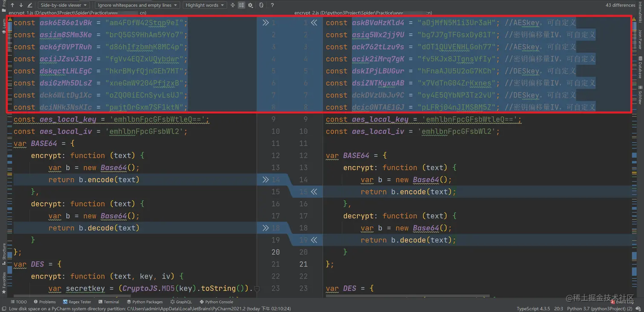Click the collapse unchanged fragments icon
The height and width of the screenshot is (312, 644).
[x=233, y=5]
